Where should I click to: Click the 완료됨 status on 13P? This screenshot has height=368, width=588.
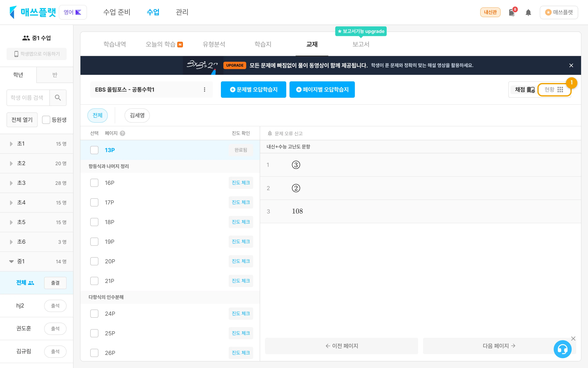click(241, 150)
